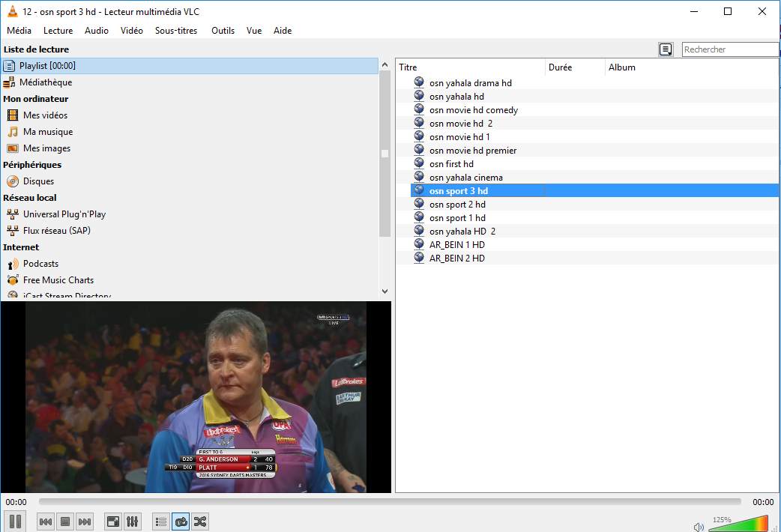Sort playlist by Titre column
Screen dimensions: 781x532
471,67
